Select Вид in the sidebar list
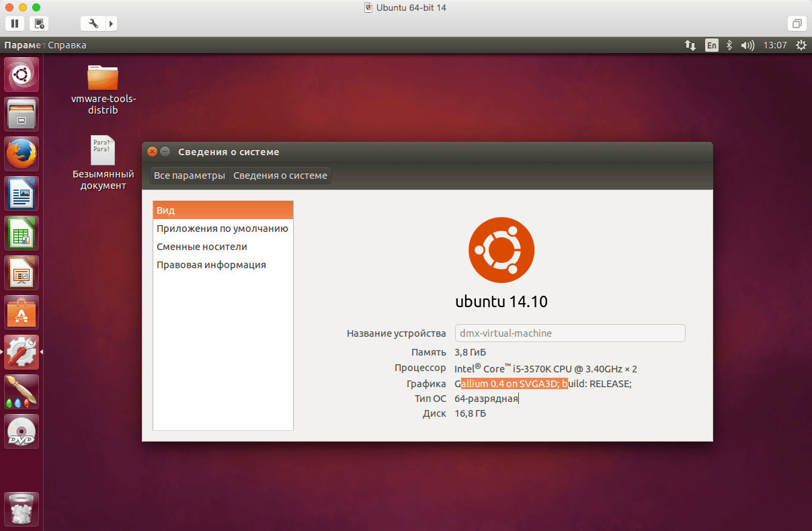 click(223, 210)
